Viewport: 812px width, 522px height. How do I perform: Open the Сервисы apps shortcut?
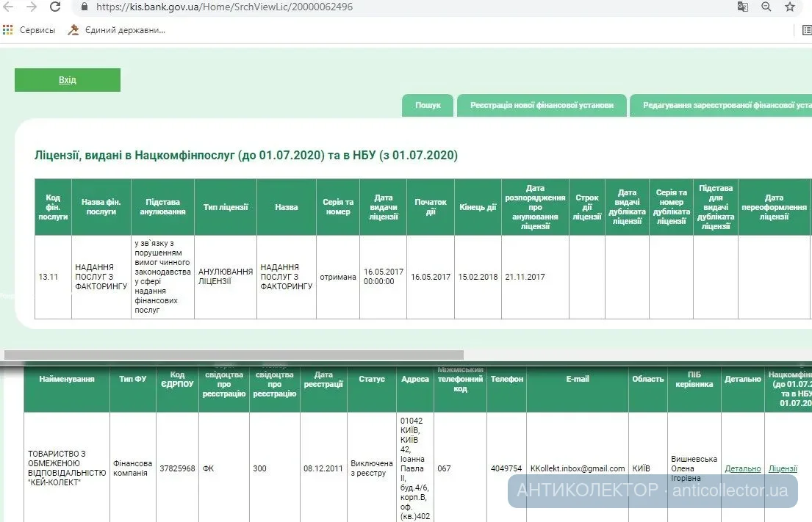(x=29, y=30)
